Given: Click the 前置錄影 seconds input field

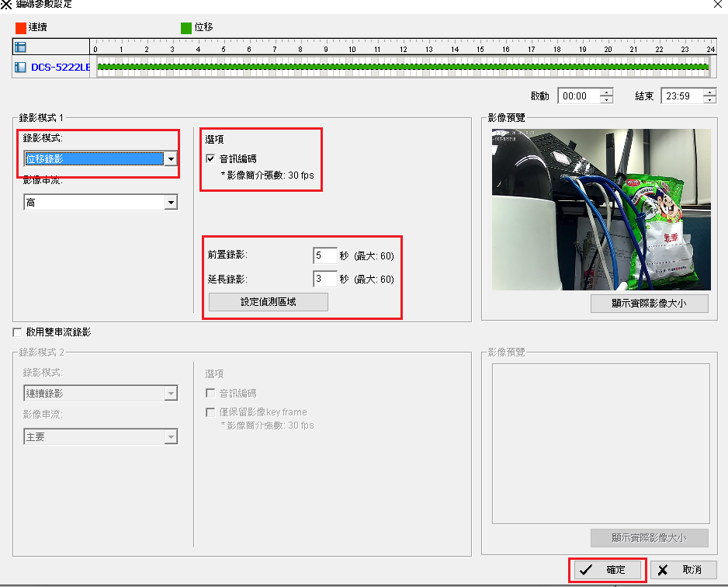Looking at the screenshot, I should tap(324, 255).
